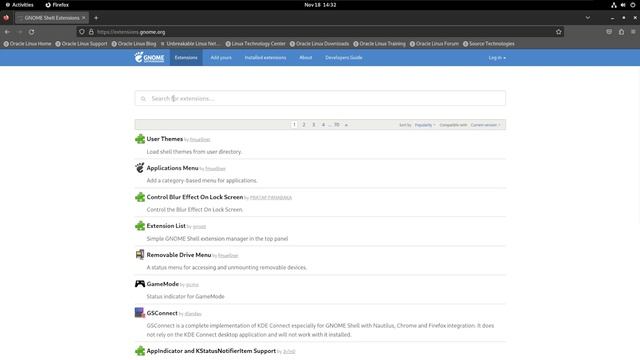Open the Installed extensions nav tab

coord(265,58)
